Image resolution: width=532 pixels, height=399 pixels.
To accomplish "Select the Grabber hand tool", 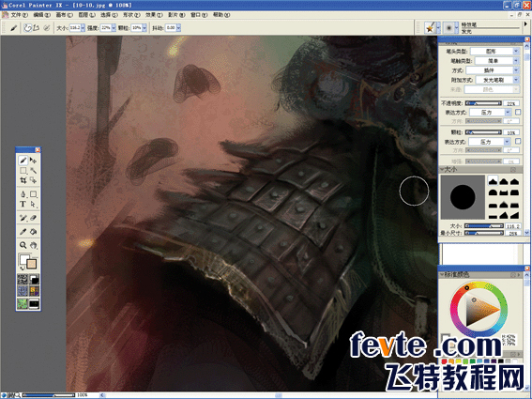I will point(33,245).
